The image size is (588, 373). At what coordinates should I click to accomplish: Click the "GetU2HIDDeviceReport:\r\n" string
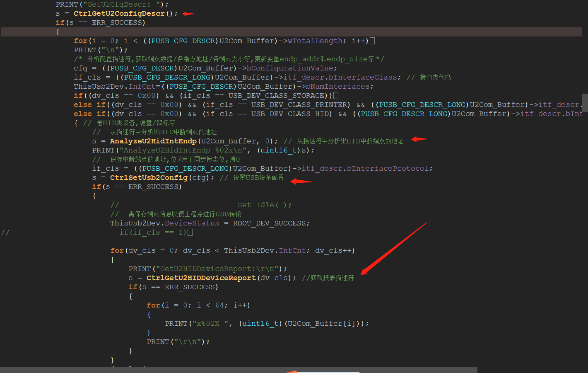click(x=217, y=269)
